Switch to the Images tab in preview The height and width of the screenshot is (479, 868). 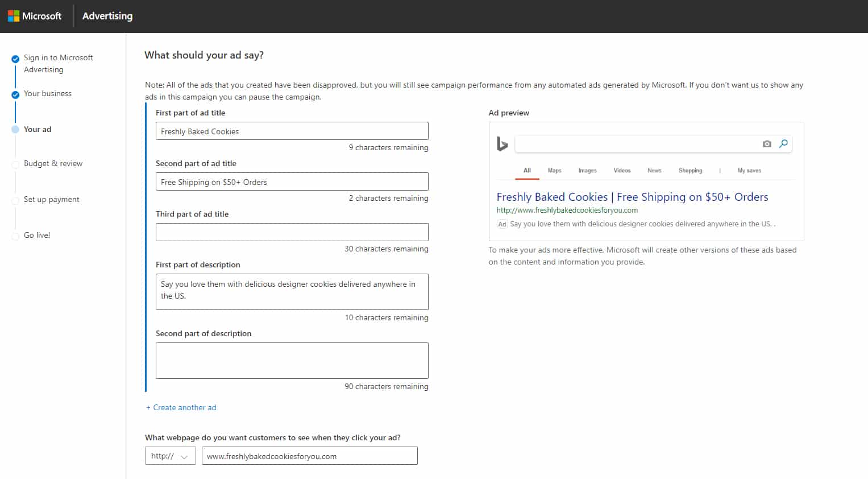587,170
